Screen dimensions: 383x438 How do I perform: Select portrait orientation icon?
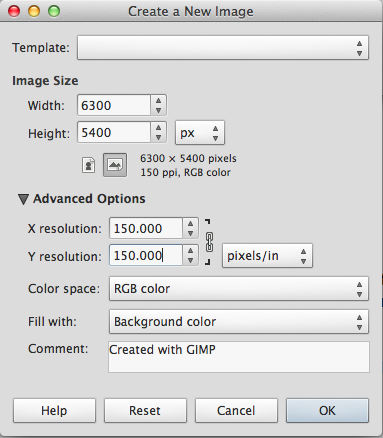pyautogui.click(x=88, y=165)
